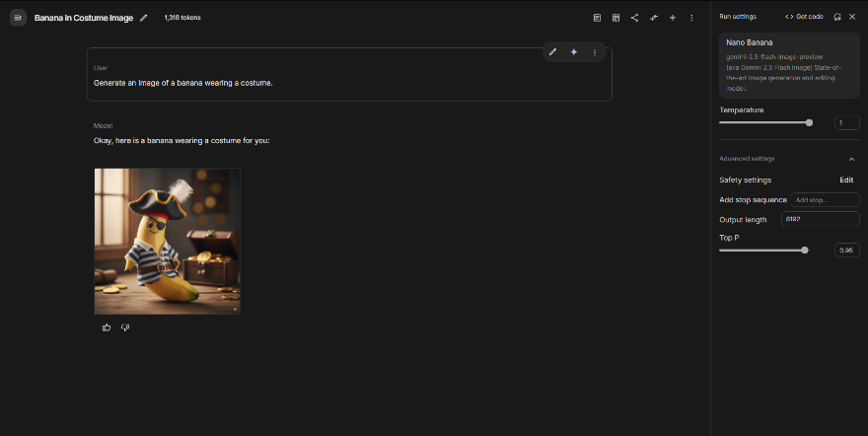The width and height of the screenshot is (868, 436).
Task: Collapse the Advanced settings section
Action: click(x=851, y=159)
